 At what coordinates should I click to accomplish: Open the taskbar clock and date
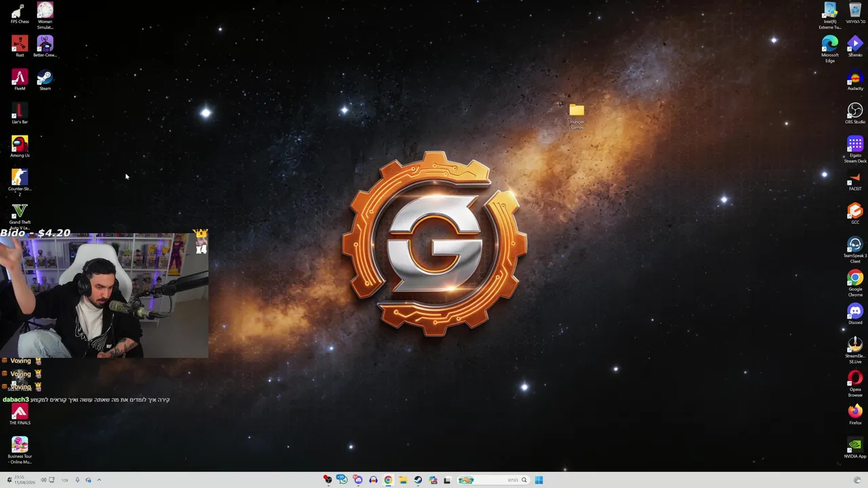[24, 480]
